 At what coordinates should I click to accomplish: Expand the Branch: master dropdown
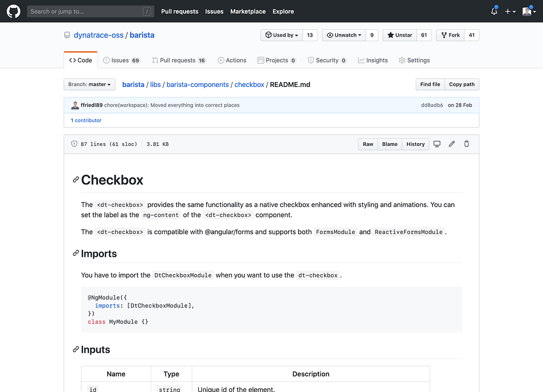coord(90,84)
